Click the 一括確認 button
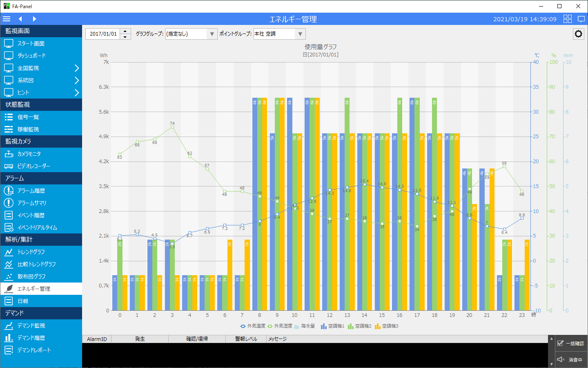Viewport: 588px width, 368px height. [x=571, y=343]
